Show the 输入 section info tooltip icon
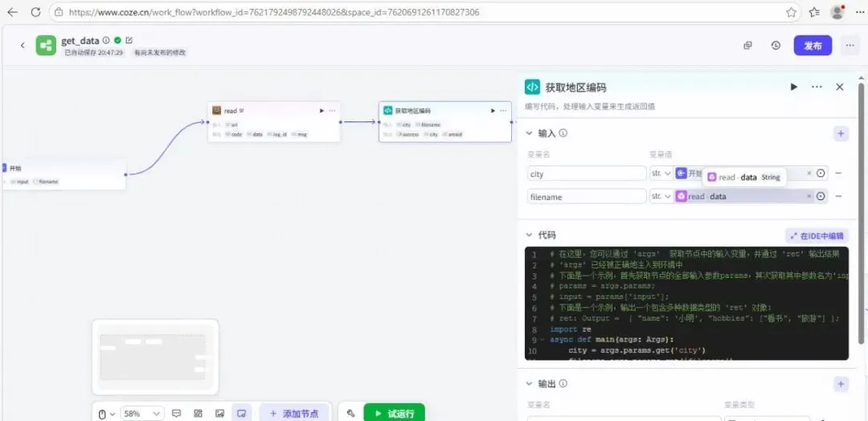The height and width of the screenshot is (421, 868). (x=563, y=133)
